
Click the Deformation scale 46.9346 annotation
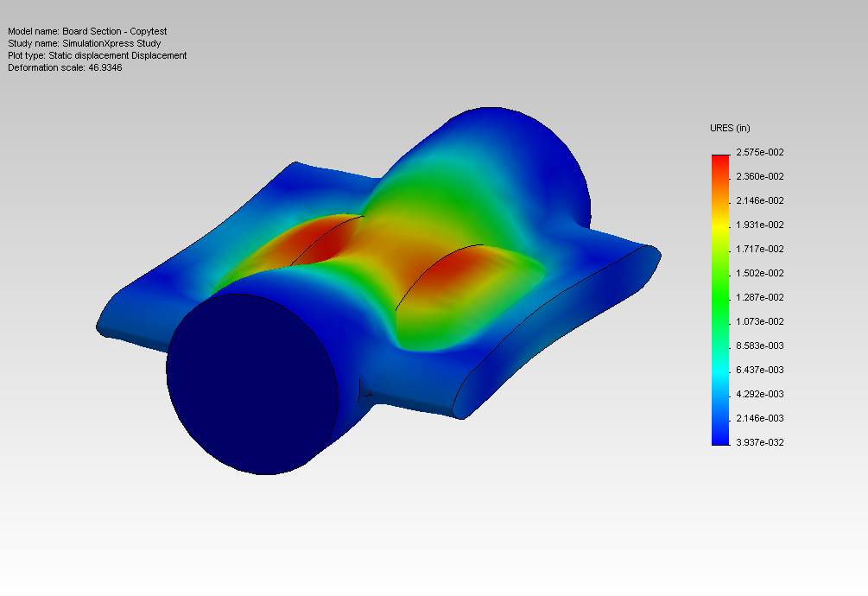65,67
